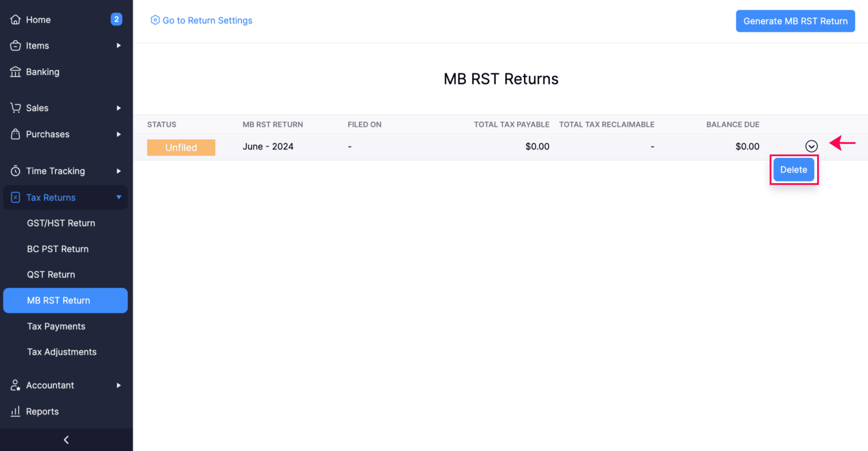Select Tax Payments in sidebar
This screenshot has height=451, width=868.
[x=56, y=326]
